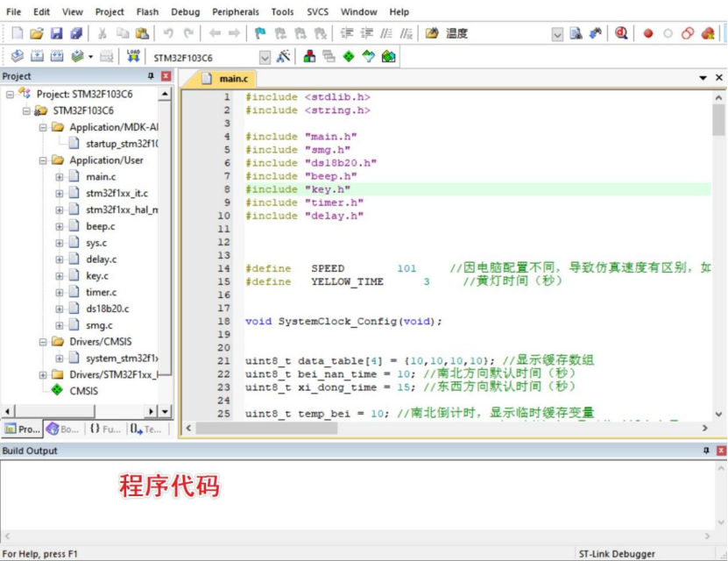Click the Navigate Forwards arrow
The width and height of the screenshot is (728, 561).
[235, 33]
